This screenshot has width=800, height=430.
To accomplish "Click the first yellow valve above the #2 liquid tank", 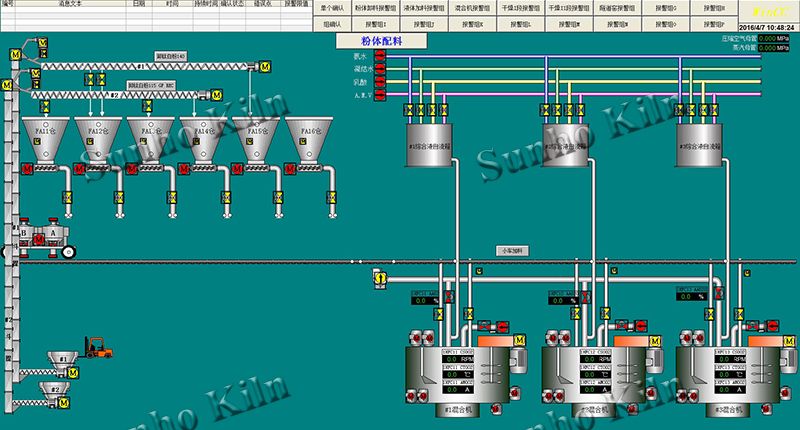I will click(x=545, y=110).
